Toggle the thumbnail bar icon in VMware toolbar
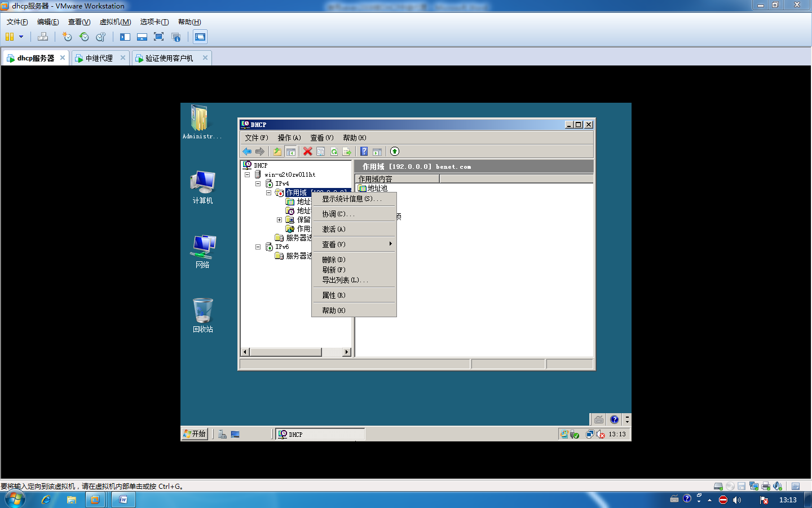 point(142,37)
